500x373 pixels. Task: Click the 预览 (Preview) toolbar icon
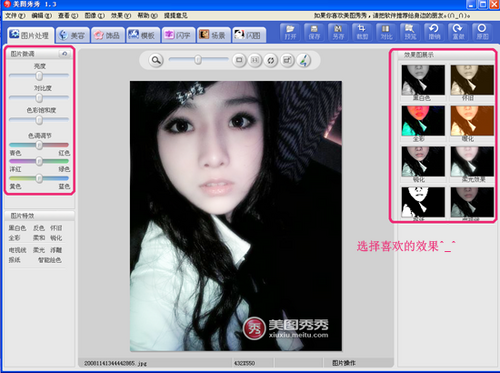[x=410, y=32]
